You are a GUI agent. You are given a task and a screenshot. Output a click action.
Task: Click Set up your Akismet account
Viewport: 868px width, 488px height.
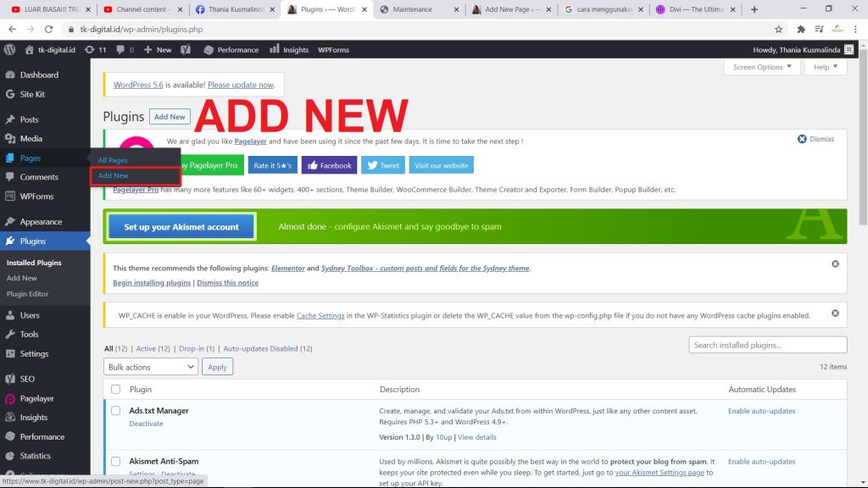[181, 227]
